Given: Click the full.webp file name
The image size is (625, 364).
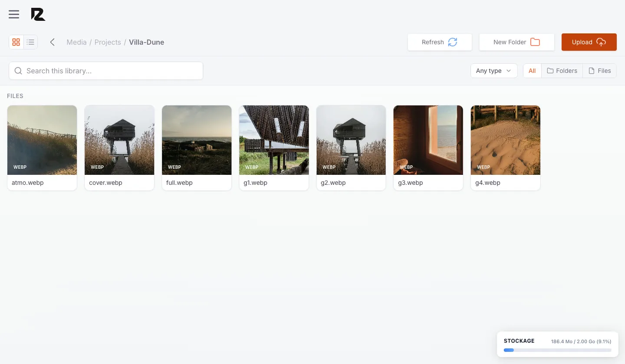Looking at the screenshot, I should click(179, 183).
